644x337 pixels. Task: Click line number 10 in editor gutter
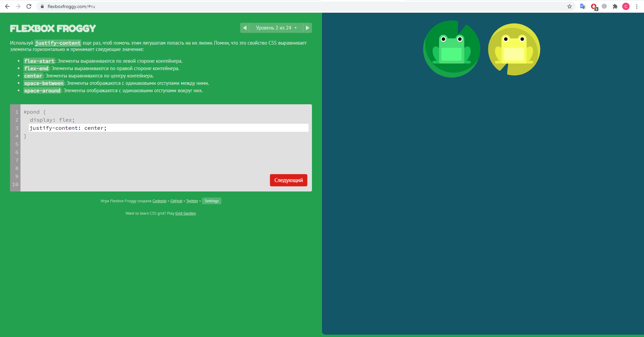[15, 184]
